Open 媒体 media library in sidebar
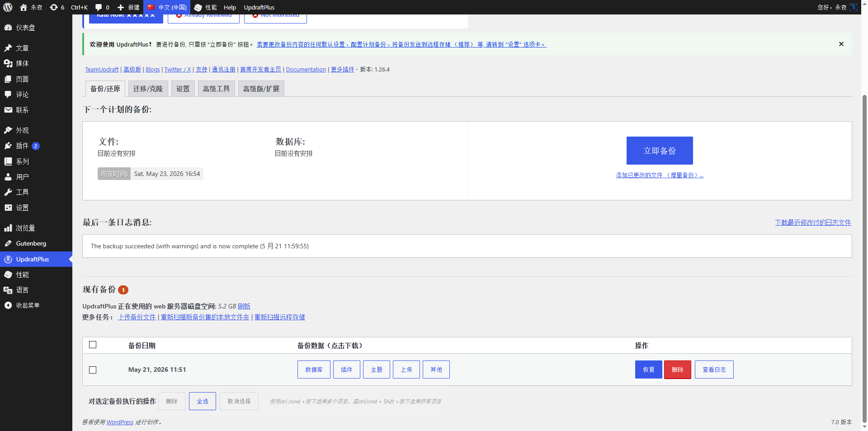The width and height of the screenshot is (868, 431). tap(36, 63)
